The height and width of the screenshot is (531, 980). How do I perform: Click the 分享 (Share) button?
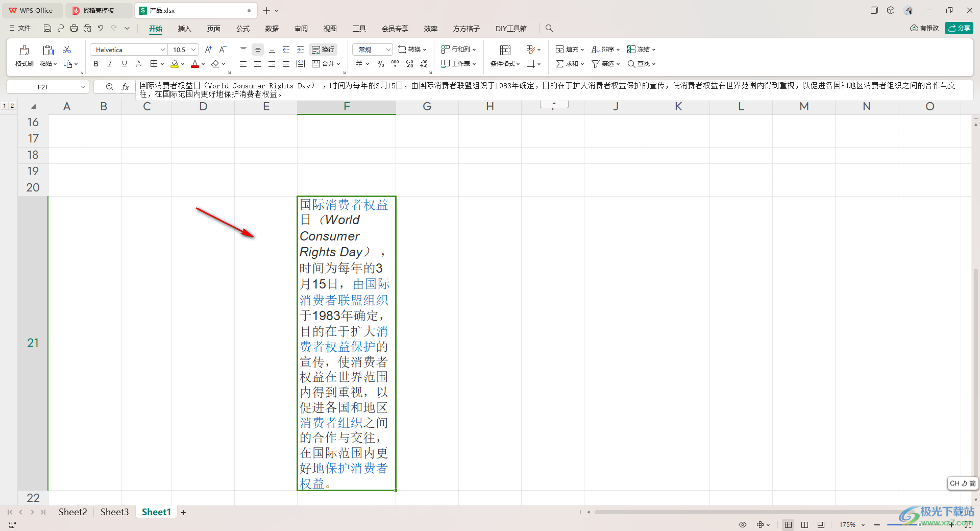tap(959, 28)
